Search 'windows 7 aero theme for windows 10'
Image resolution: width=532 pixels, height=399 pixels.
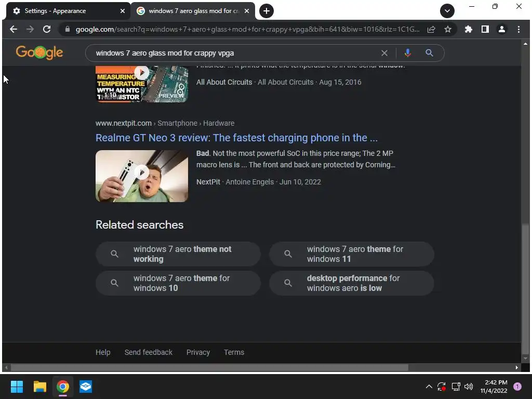(x=178, y=283)
